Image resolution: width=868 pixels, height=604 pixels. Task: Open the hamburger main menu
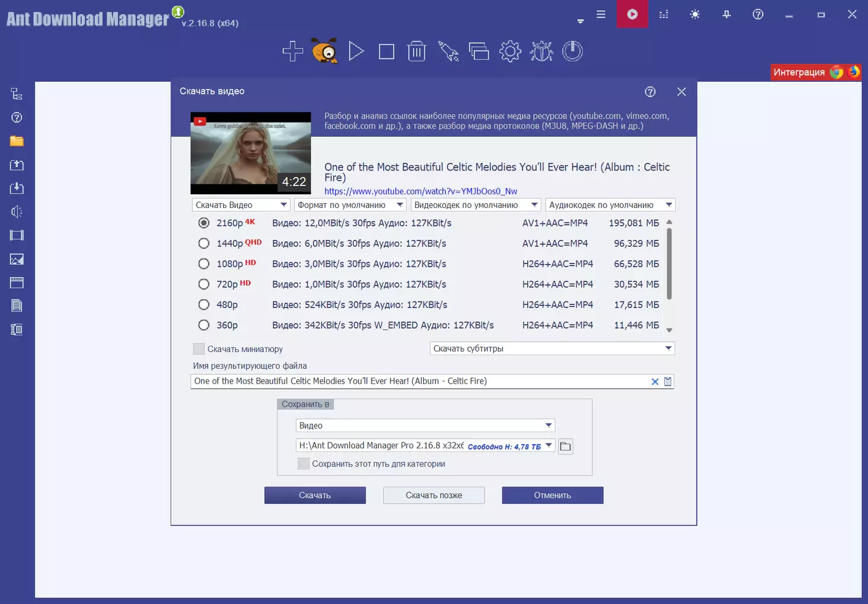(601, 14)
